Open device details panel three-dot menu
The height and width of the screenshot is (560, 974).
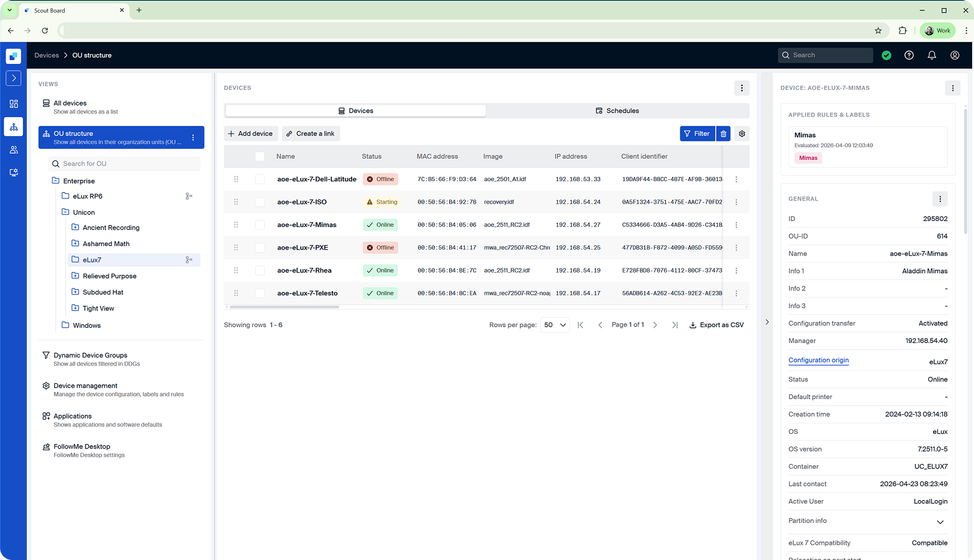pos(953,88)
